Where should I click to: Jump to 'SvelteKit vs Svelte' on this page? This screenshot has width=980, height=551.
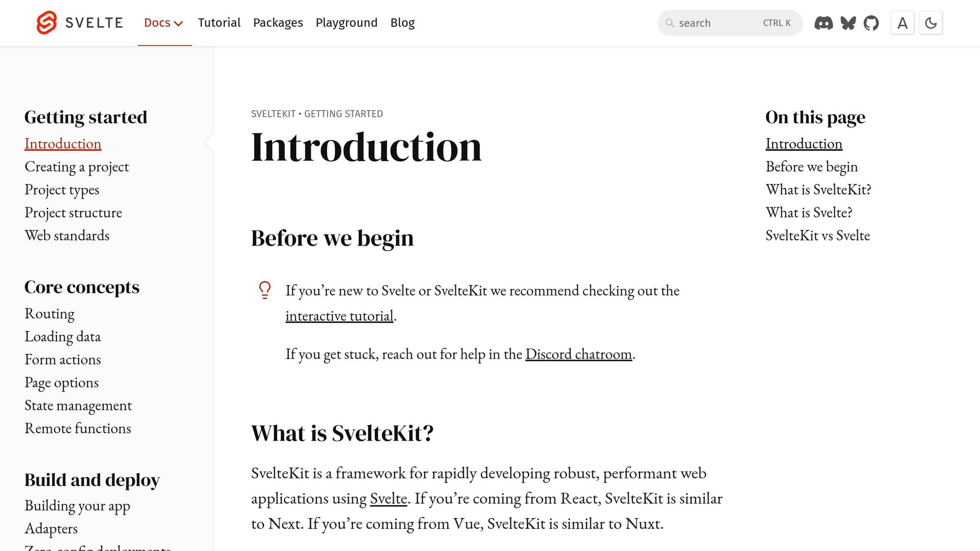(x=818, y=235)
